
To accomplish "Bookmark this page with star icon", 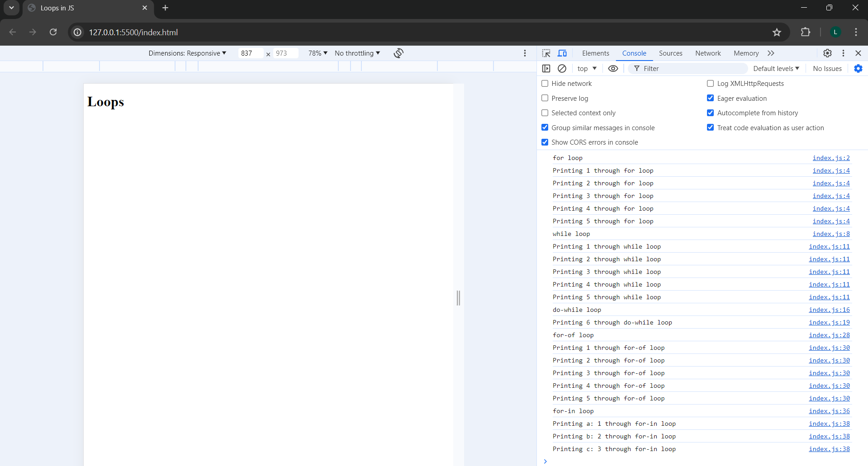I will (x=777, y=32).
